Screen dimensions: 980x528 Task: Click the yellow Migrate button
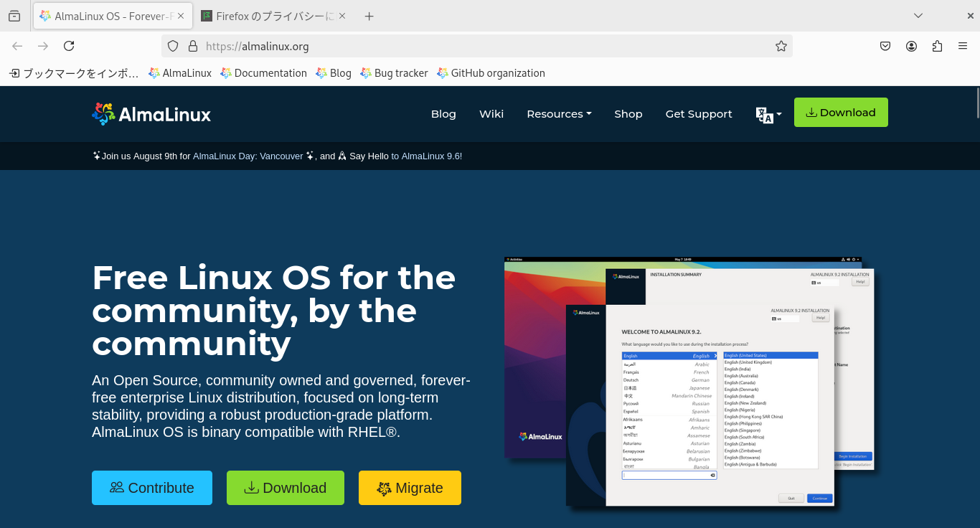pos(410,488)
